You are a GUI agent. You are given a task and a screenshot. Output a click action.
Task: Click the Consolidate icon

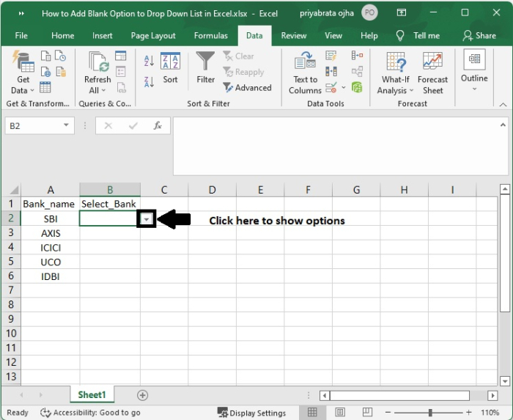[x=357, y=55]
